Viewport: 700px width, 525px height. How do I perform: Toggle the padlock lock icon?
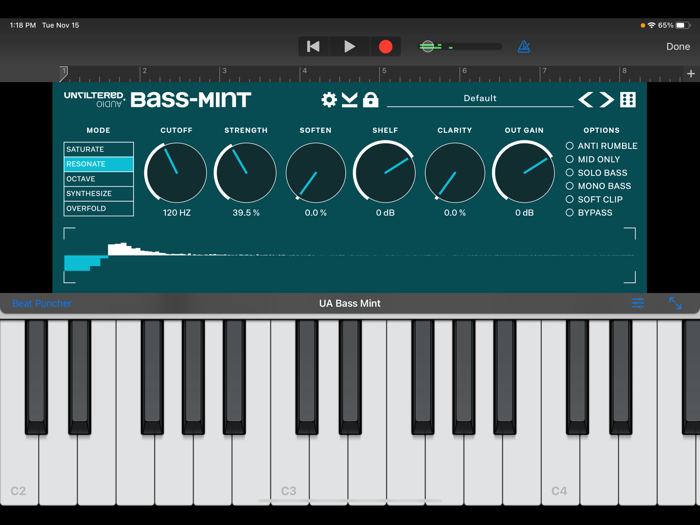(371, 100)
